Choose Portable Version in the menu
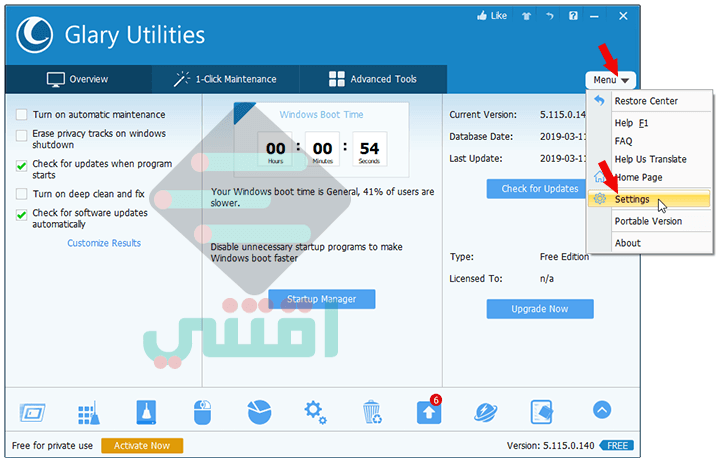The image size is (720, 458). pyautogui.click(x=649, y=221)
